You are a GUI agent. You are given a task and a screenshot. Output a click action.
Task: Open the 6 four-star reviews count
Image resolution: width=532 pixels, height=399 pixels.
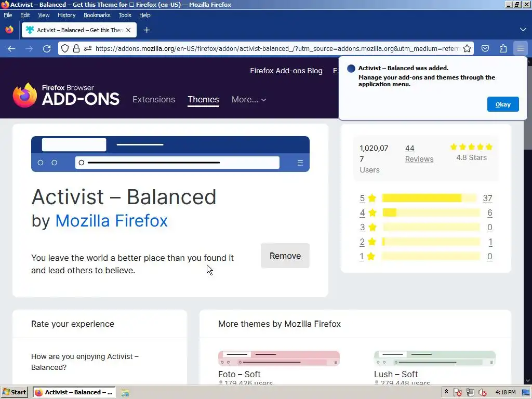click(489, 212)
